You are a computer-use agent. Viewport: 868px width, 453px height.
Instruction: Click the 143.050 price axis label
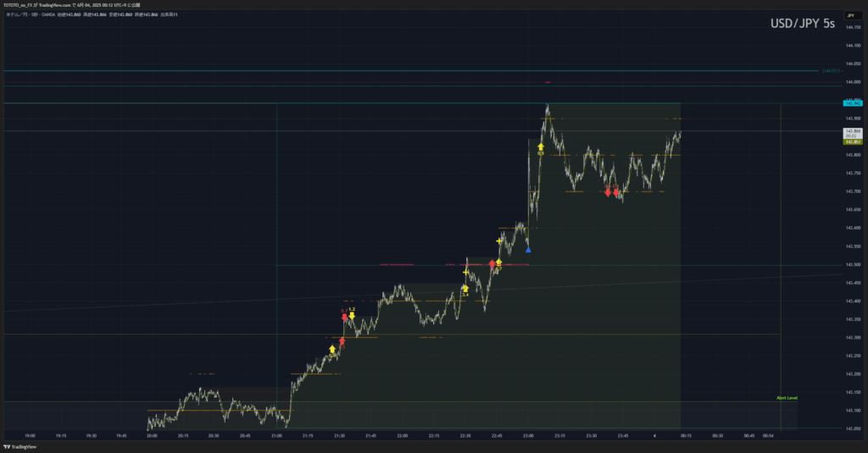(x=853, y=428)
